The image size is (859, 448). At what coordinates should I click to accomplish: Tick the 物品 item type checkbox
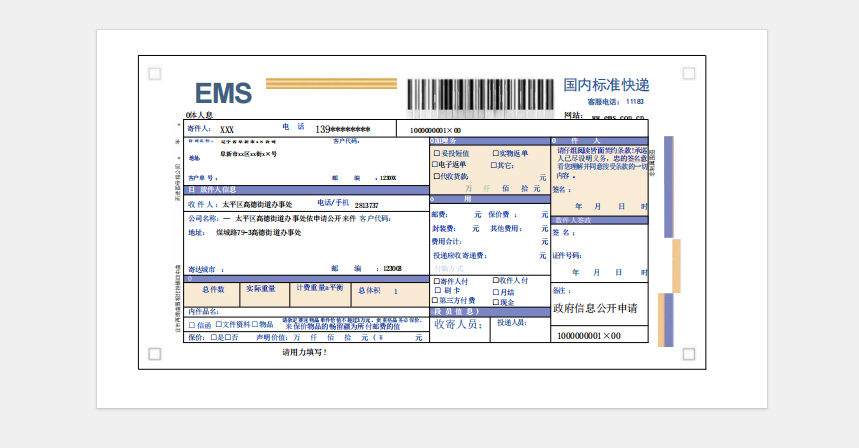pos(255,324)
